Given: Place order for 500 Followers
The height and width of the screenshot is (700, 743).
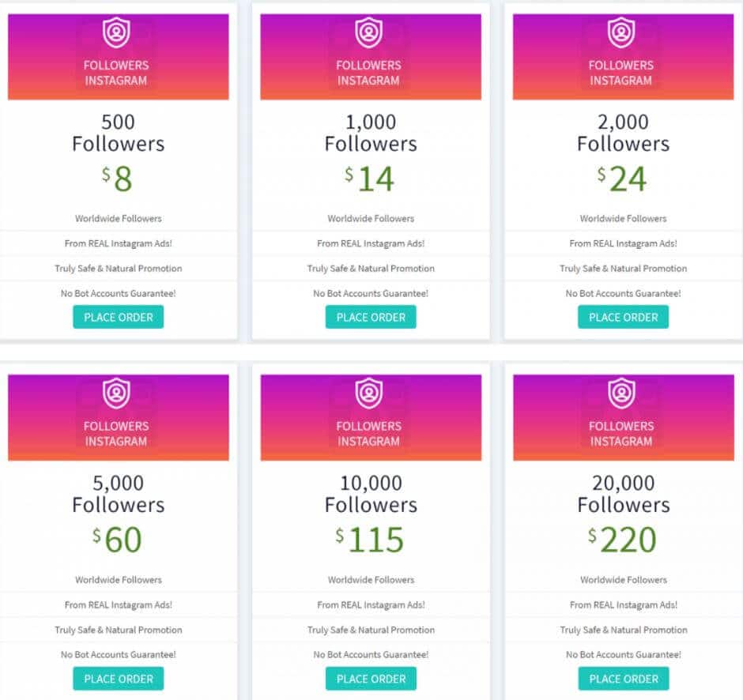Looking at the screenshot, I should tap(119, 317).
